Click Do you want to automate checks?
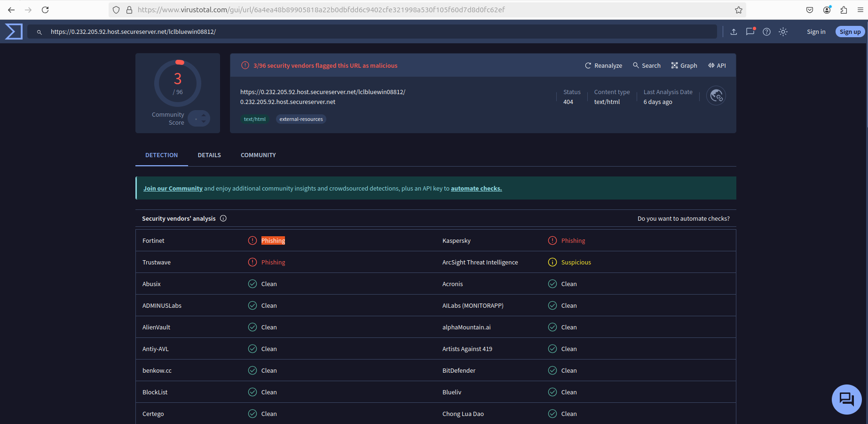Screen dimensions: 868x424 (x=684, y=218)
